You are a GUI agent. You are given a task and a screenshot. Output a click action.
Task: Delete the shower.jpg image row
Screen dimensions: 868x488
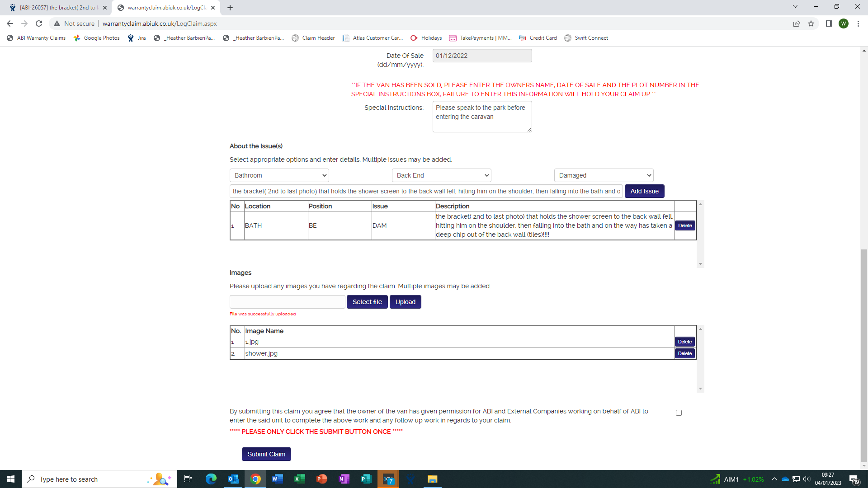[684, 353]
